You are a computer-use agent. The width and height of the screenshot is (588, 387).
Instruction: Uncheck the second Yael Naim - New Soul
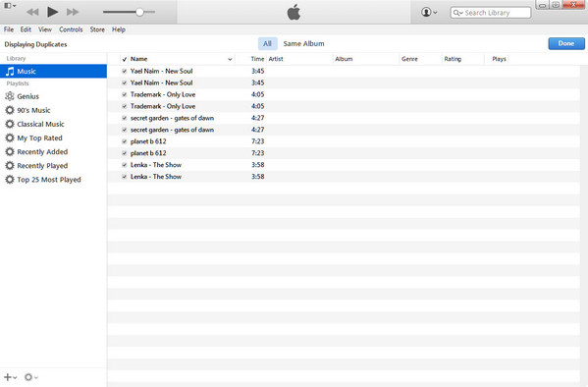click(x=124, y=83)
